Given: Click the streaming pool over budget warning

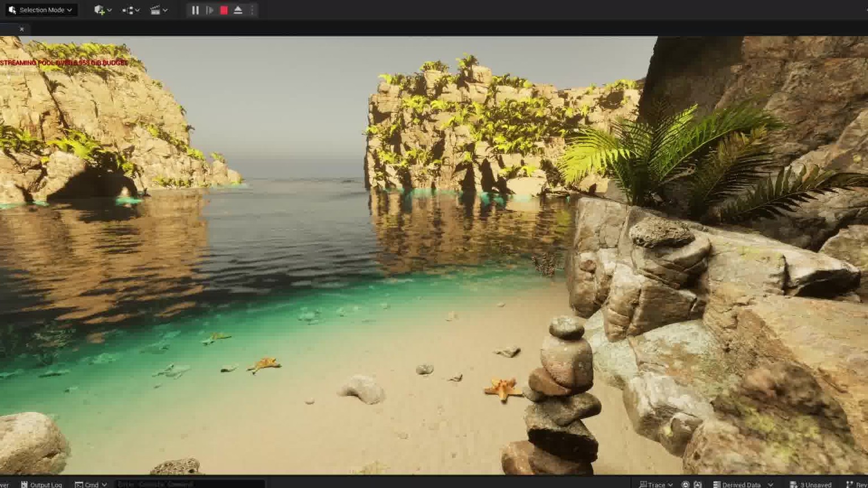Looking at the screenshot, I should click(64, 63).
